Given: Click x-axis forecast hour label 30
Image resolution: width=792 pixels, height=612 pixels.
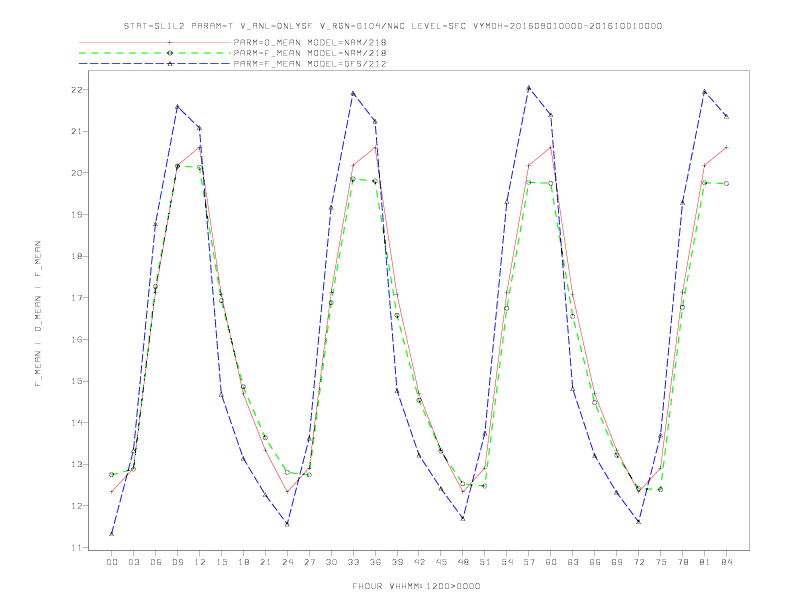Looking at the screenshot, I should 331,562.
